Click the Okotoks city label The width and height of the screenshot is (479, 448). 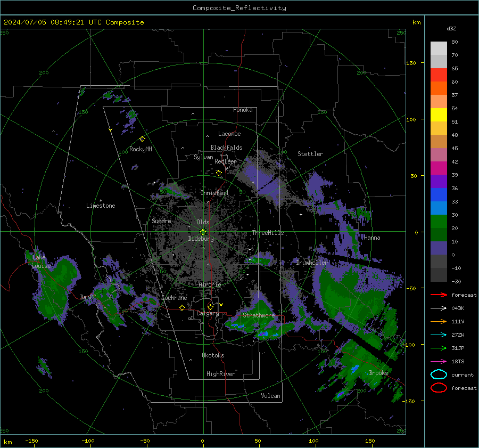click(213, 355)
